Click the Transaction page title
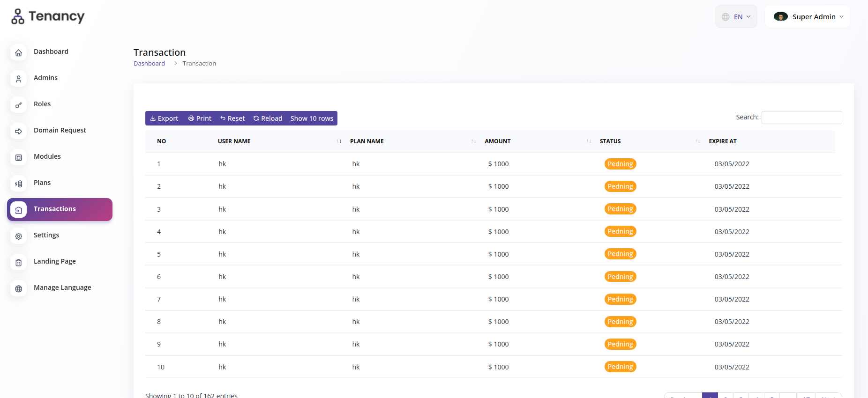The width and height of the screenshot is (868, 398). (x=159, y=52)
